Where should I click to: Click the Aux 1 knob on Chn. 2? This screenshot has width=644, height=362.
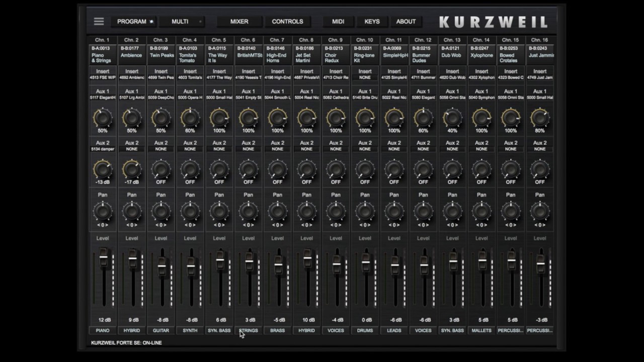coord(132,118)
